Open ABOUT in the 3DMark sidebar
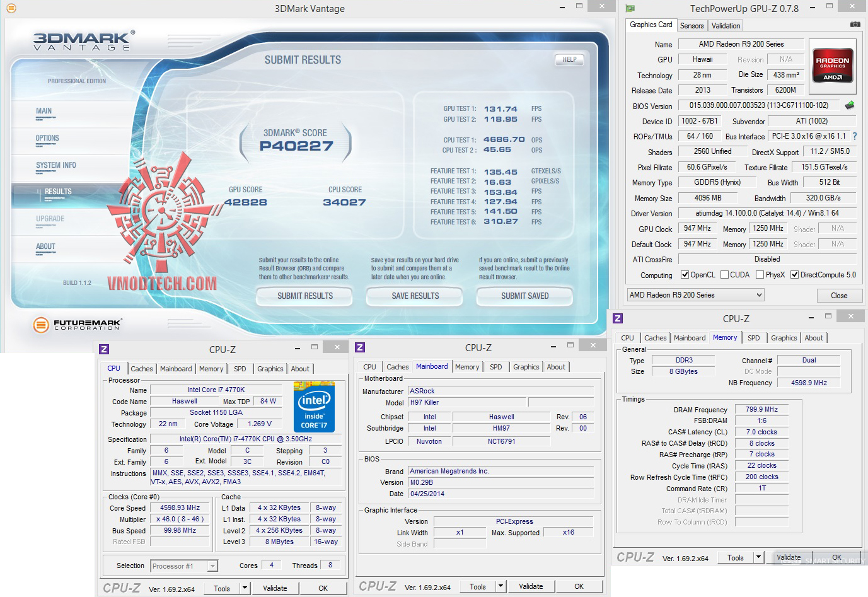This screenshot has height=597, width=868. click(45, 246)
